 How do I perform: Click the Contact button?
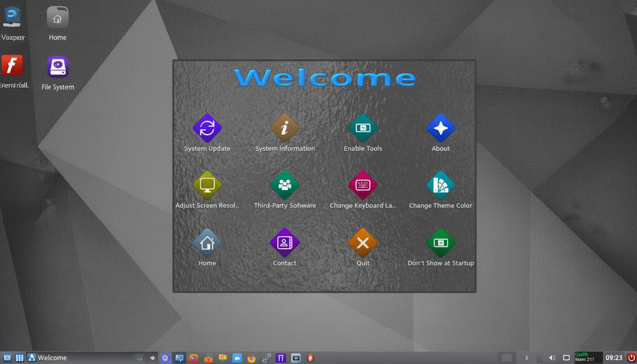coord(285,243)
